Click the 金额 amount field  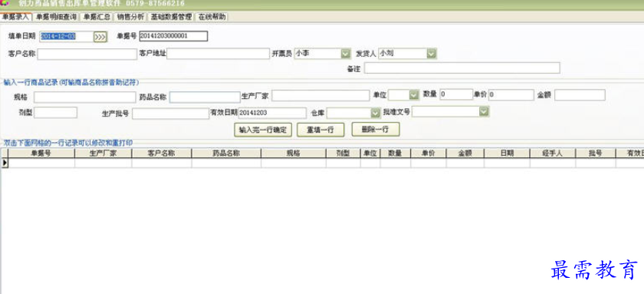580,95
